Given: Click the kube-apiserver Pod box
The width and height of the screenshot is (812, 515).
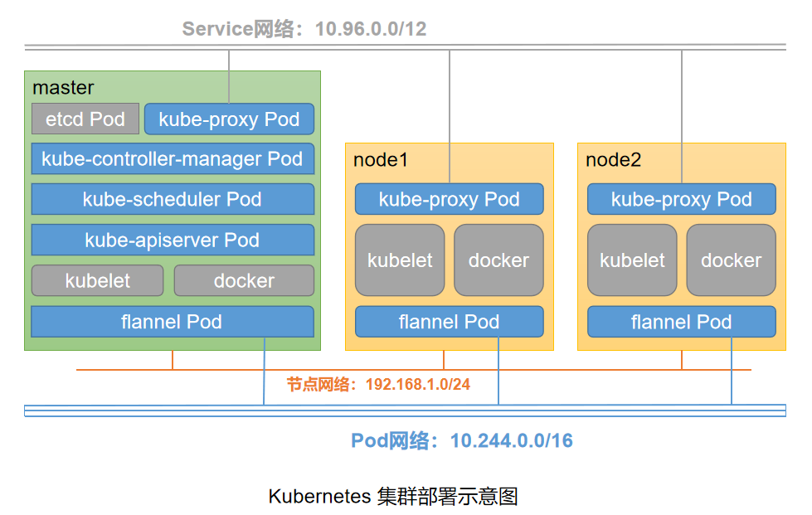Looking at the screenshot, I should [x=173, y=240].
